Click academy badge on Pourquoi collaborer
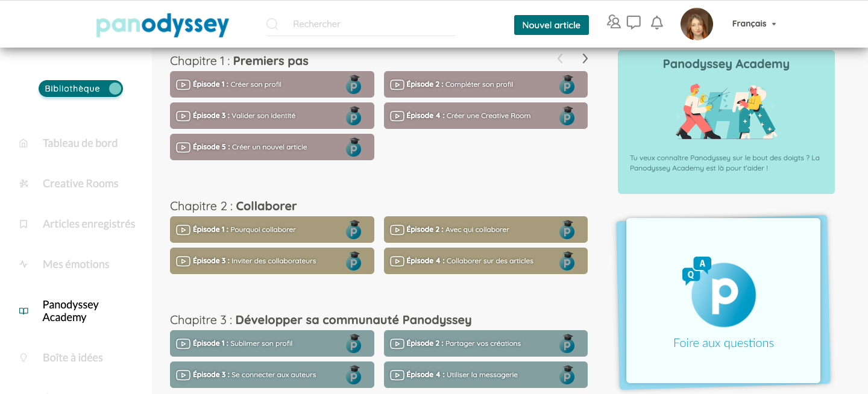 (x=354, y=230)
